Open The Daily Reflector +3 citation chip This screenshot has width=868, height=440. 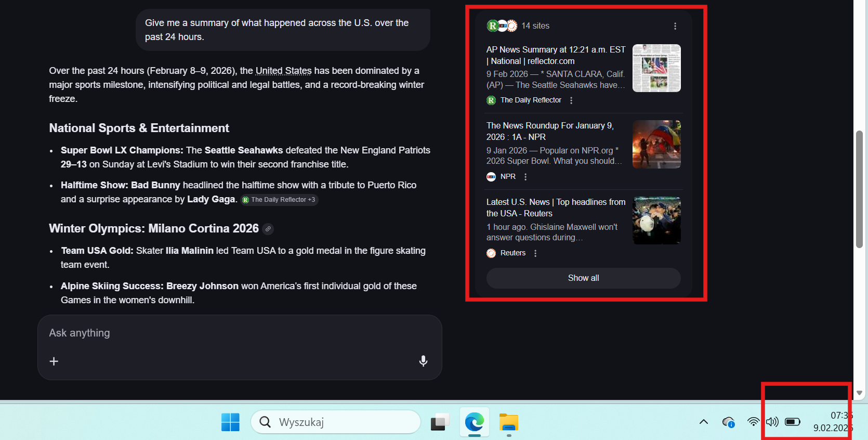tap(280, 200)
